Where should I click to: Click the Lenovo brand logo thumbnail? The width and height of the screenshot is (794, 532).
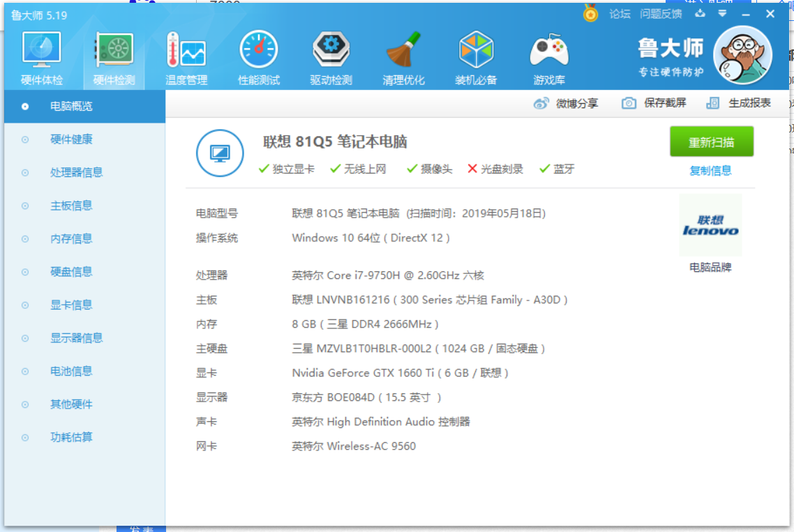tap(710, 225)
